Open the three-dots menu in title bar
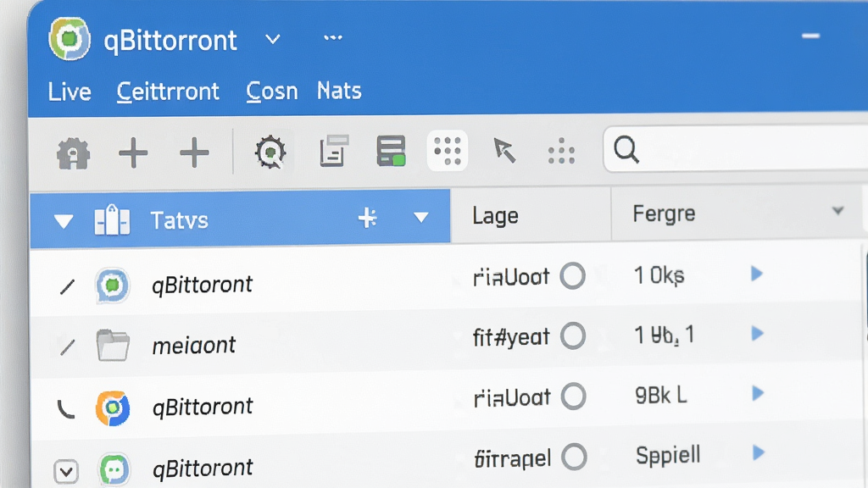 [332, 37]
